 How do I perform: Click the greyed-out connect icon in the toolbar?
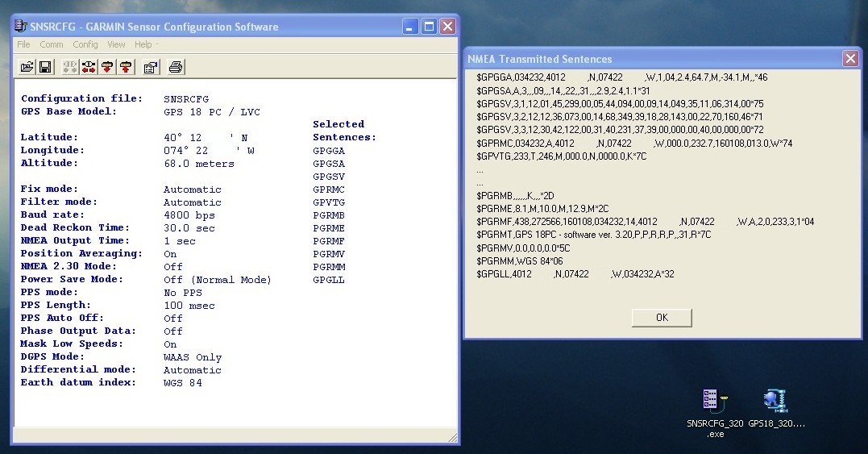click(70, 67)
